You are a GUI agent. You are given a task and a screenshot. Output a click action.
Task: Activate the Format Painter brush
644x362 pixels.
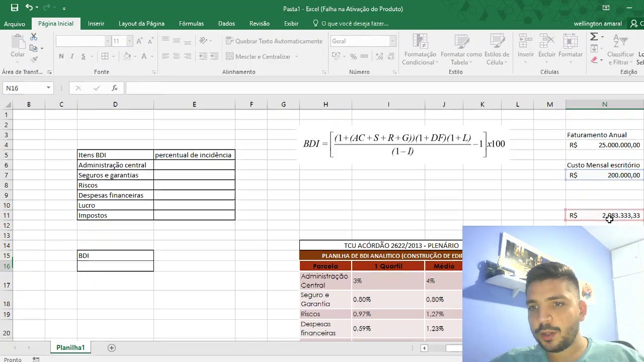[34, 59]
